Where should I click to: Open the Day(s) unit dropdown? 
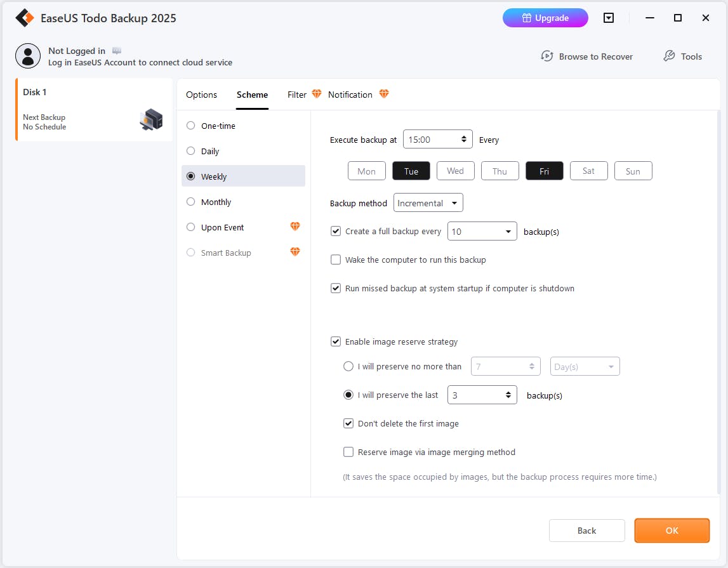coord(585,367)
